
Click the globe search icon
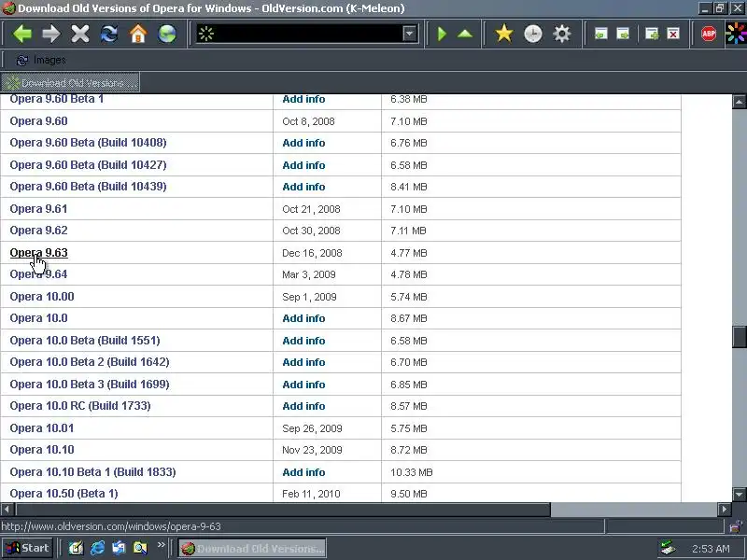pyautogui.click(x=167, y=34)
